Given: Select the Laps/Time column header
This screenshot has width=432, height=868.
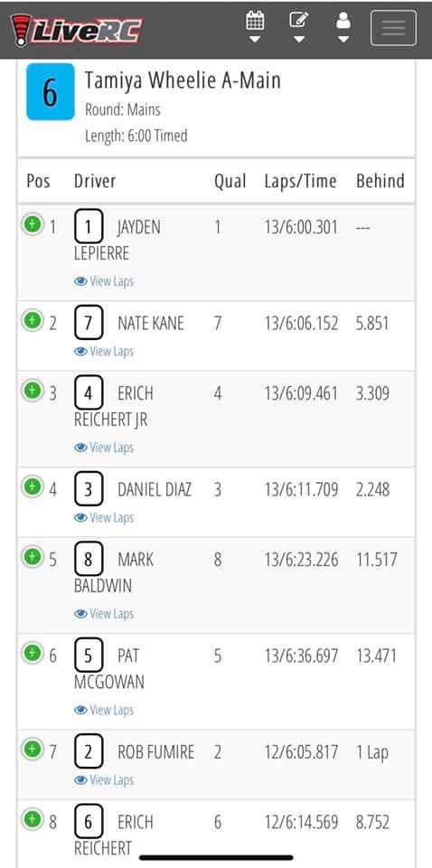Looking at the screenshot, I should click(300, 181).
